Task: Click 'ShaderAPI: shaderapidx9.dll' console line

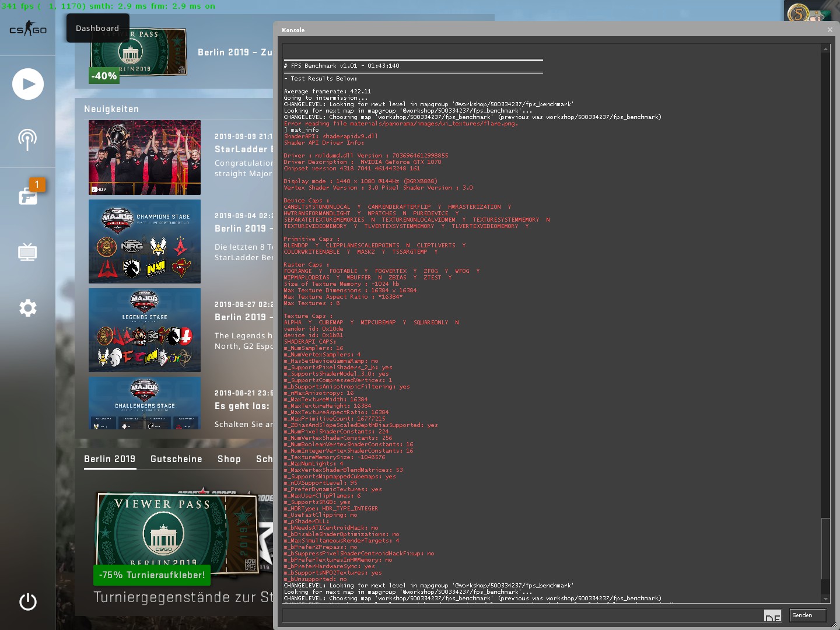Action: [x=331, y=136]
